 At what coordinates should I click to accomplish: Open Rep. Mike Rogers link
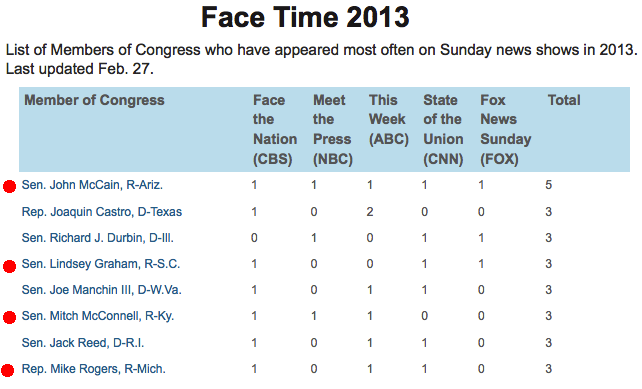93,369
